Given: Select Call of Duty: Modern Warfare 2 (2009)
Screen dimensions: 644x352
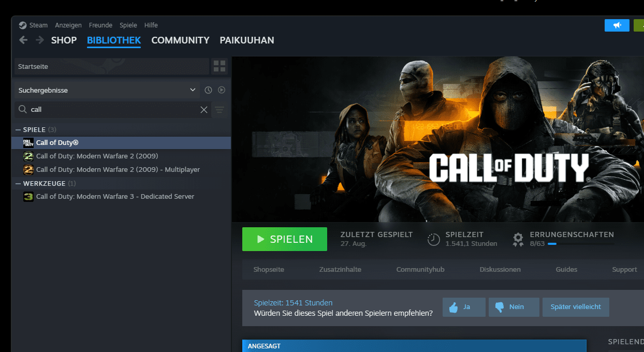Looking at the screenshot, I should [x=121, y=156].
